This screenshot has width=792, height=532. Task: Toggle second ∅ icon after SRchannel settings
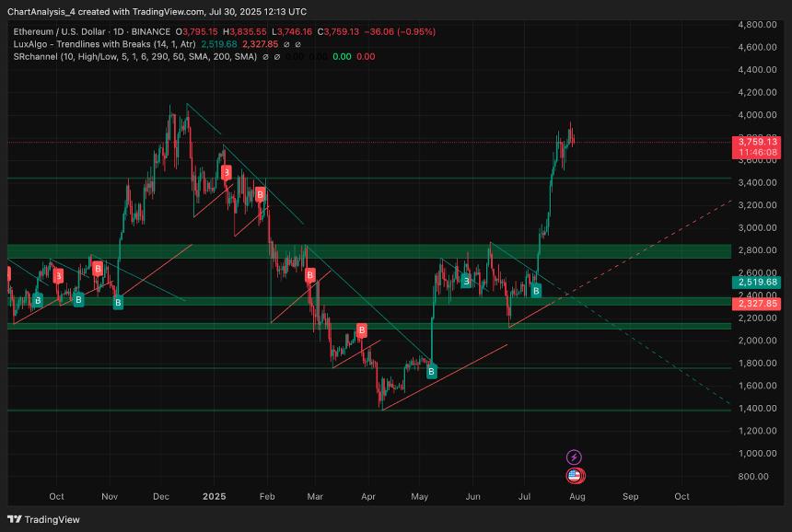(277, 57)
